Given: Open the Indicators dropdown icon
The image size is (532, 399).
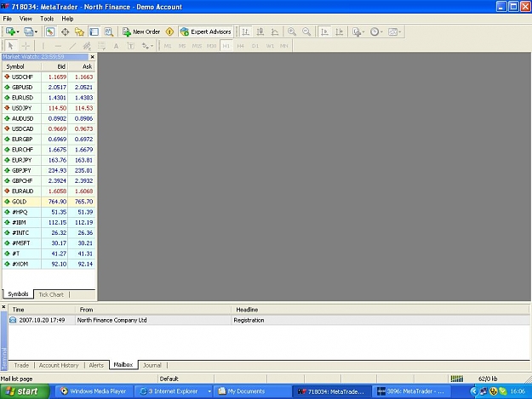Looking at the screenshot, I should pyautogui.click(x=358, y=31).
